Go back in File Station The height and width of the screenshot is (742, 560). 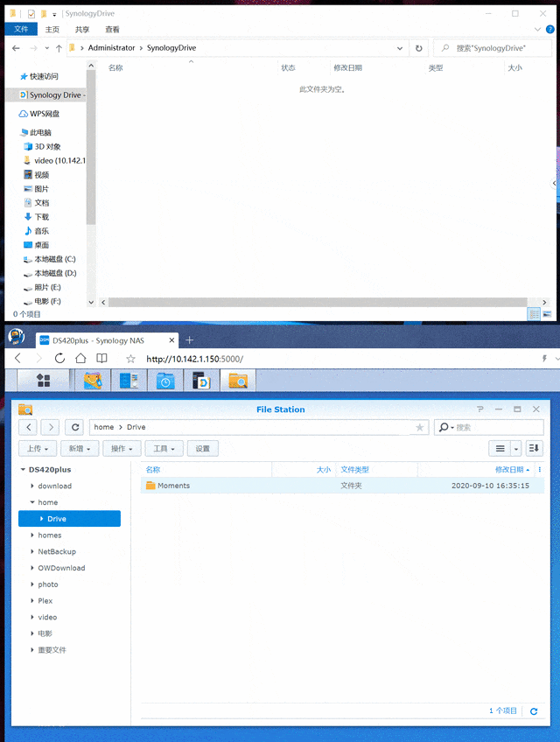28,427
